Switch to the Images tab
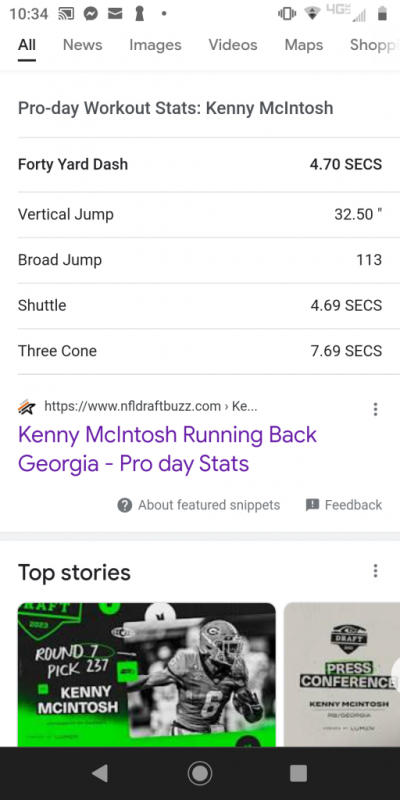Image resolution: width=400 pixels, height=800 pixels. pyautogui.click(x=155, y=45)
